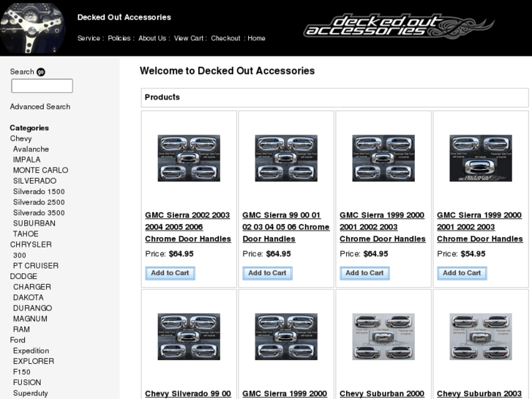
Task: Select the Chevy category
Action: tap(20, 138)
